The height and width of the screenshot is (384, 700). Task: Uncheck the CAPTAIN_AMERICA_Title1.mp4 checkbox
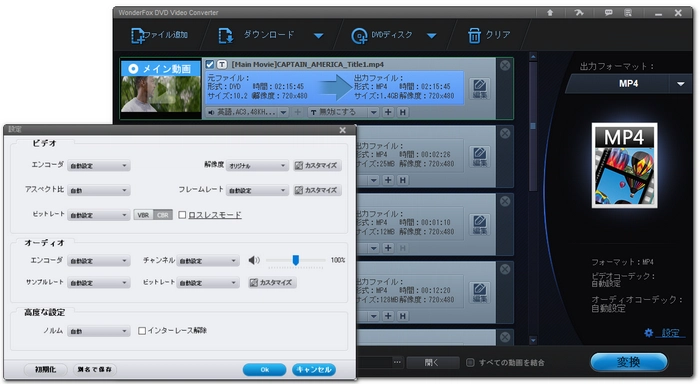point(209,64)
